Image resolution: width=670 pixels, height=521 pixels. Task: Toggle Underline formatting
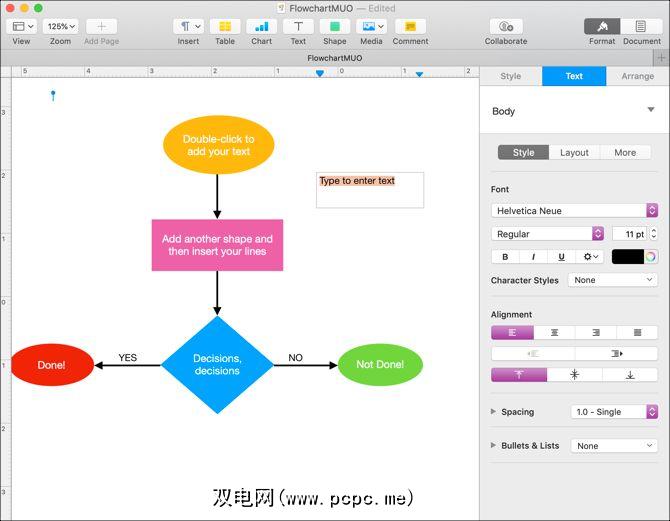[561, 257]
